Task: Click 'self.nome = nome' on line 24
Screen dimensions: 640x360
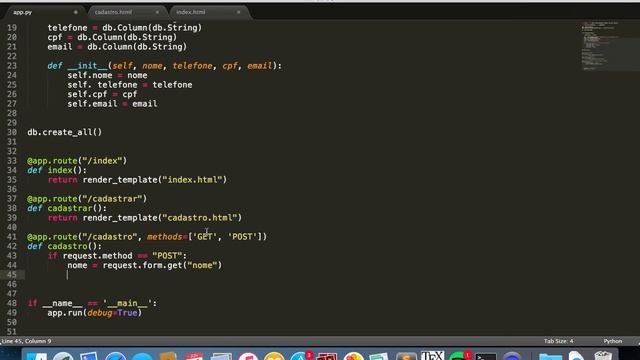Action: 107,75
